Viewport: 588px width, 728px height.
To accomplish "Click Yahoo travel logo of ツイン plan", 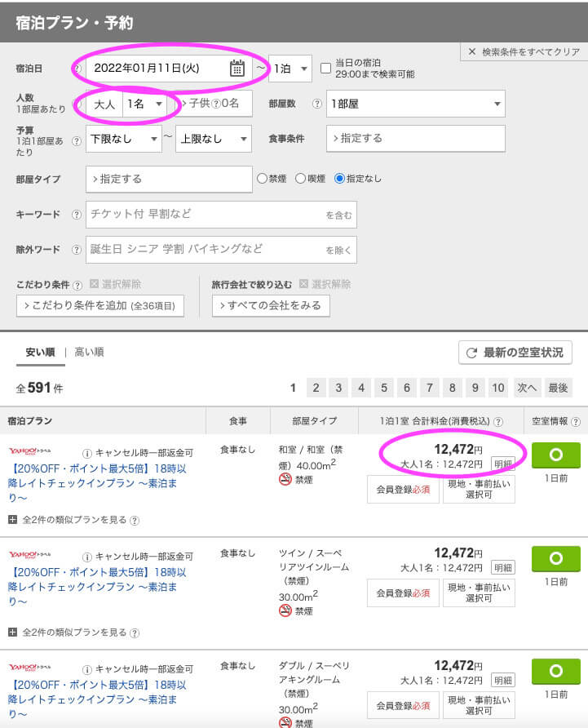I will pos(30,554).
